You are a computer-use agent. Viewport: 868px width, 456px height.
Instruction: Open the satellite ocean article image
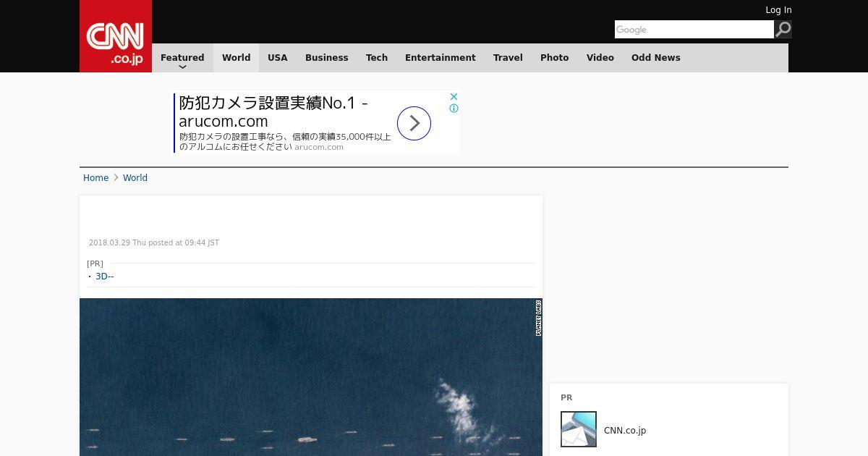(x=311, y=377)
